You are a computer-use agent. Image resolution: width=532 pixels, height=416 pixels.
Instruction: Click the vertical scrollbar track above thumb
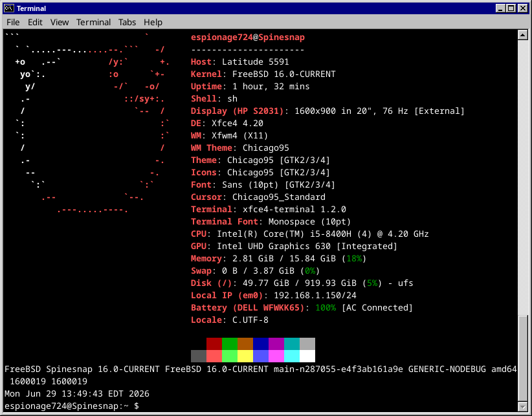click(522, 177)
